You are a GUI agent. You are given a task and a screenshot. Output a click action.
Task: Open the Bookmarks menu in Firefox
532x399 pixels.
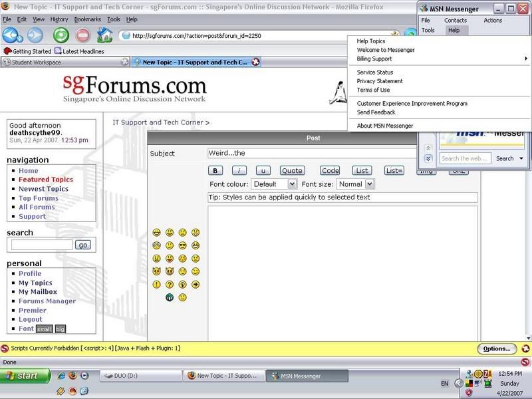(87, 20)
